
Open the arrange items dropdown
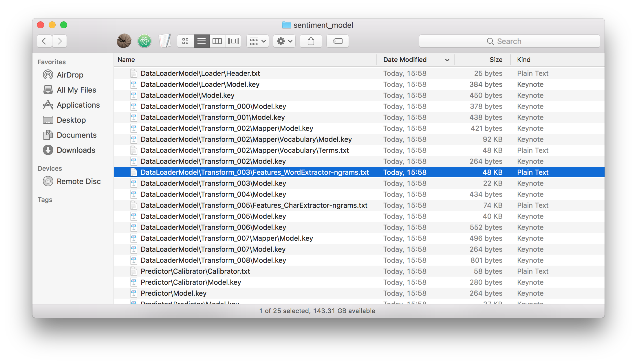click(x=257, y=41)
